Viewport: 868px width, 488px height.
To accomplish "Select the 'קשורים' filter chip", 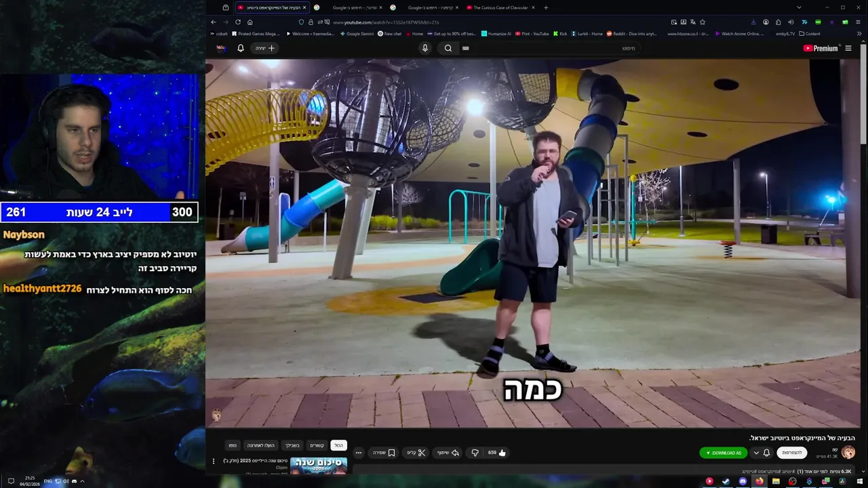I will coord(317,445).
